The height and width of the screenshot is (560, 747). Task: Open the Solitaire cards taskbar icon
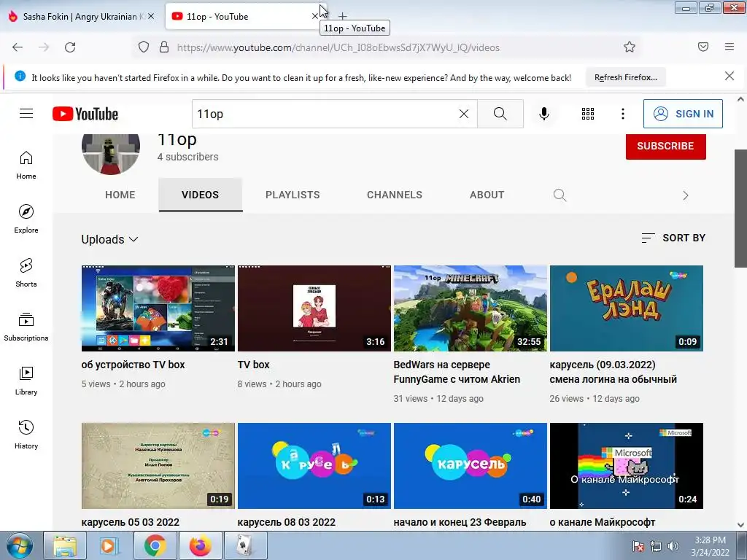tap(245, 545)
